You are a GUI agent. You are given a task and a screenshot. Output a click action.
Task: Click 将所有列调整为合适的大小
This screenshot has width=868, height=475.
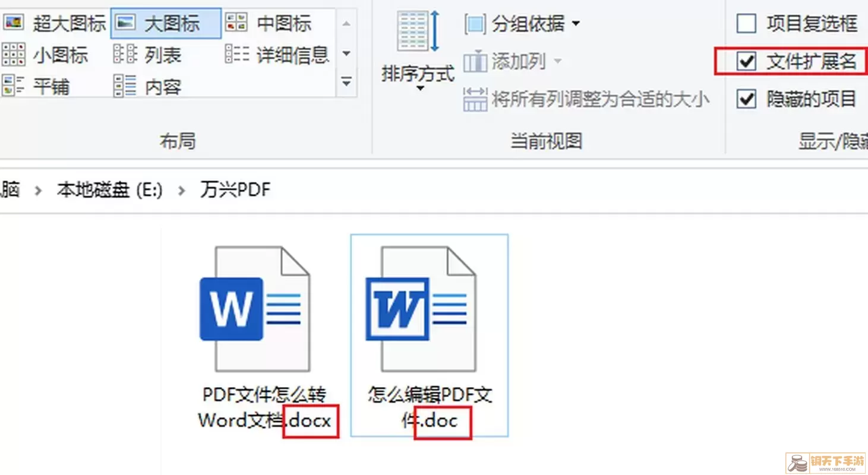pos(586,99)
